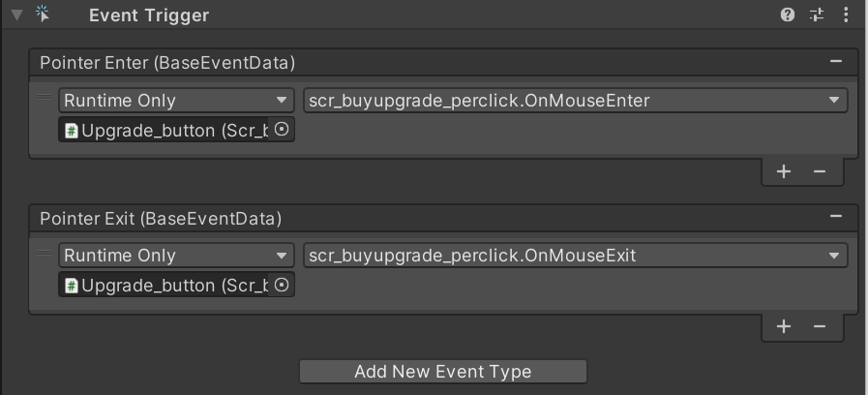Collapse the Event Trigger component foldout
This screenshot has width=868, height=395.
tap(16, 15)
